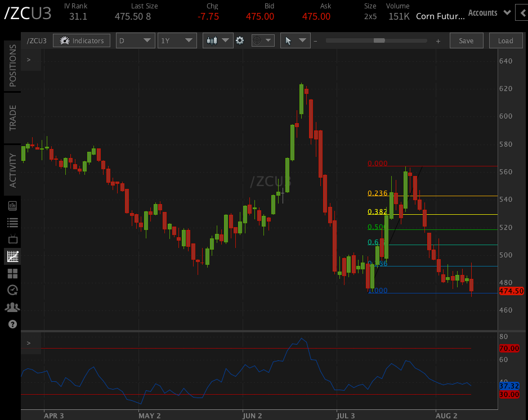Screen dimensions: 528x420
Task: Expand the price chart legend arrow
Action: click(x=29, y=60)
